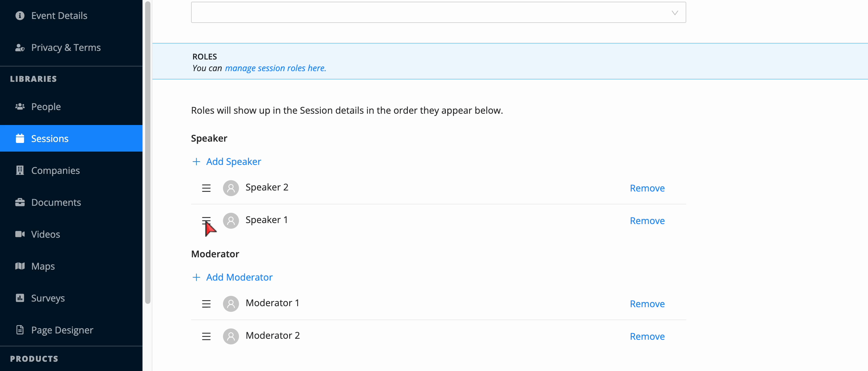Screen dimensions: 868x371
Task: Click the Sessions sidebar icon
Action: point(21,138)
